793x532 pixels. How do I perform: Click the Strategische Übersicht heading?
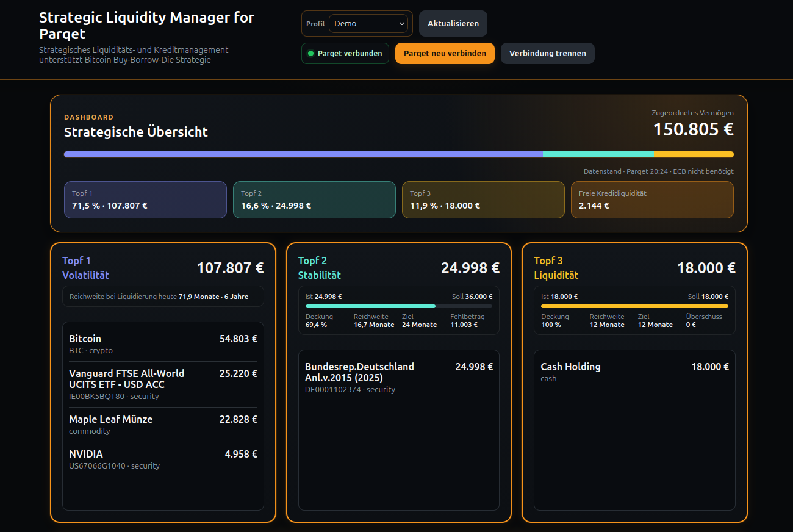tap(136, 132)
